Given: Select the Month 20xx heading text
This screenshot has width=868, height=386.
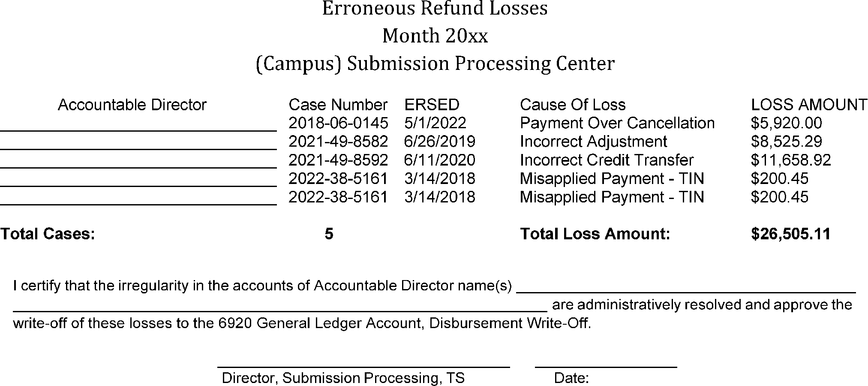Looking at the screenshot, I should 435,36.
